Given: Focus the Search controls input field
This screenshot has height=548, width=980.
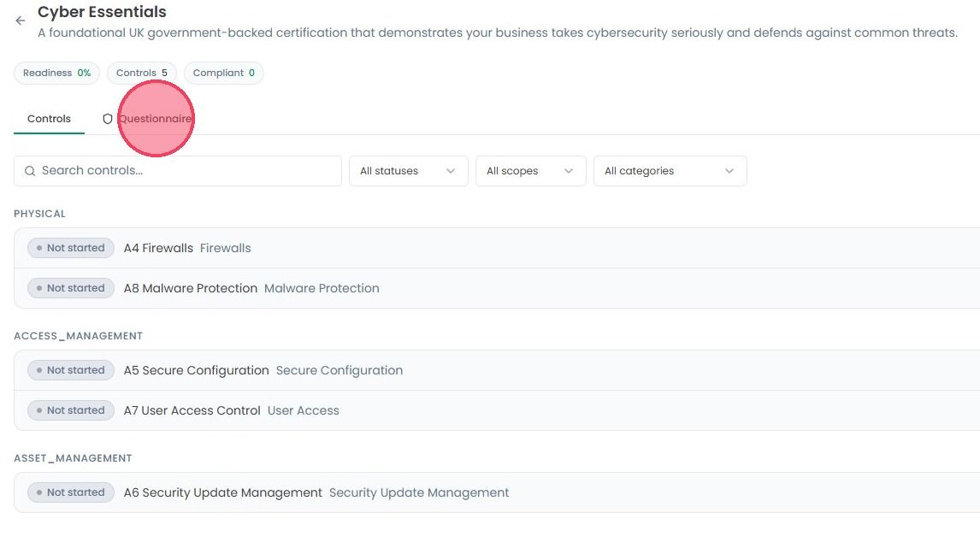Looking at the screenshot, I should (178, 171).
